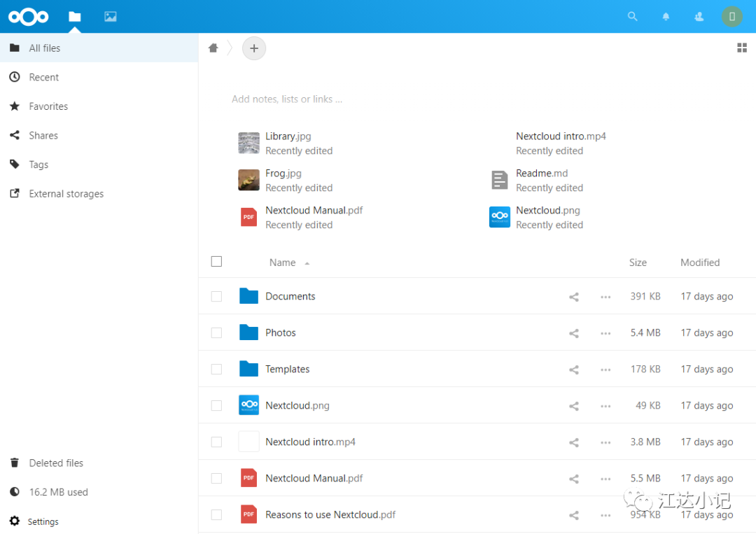This screenshot has height=534, width=756.
Task: Select the Nextcloud intro.mp4 checkbox
Action: 216,442
